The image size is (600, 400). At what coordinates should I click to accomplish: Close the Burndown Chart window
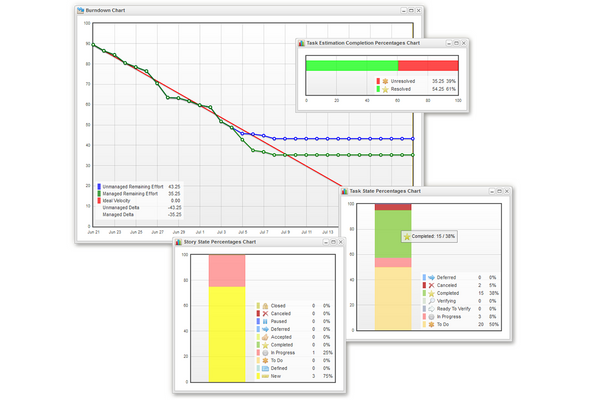(x=418, y=11)
